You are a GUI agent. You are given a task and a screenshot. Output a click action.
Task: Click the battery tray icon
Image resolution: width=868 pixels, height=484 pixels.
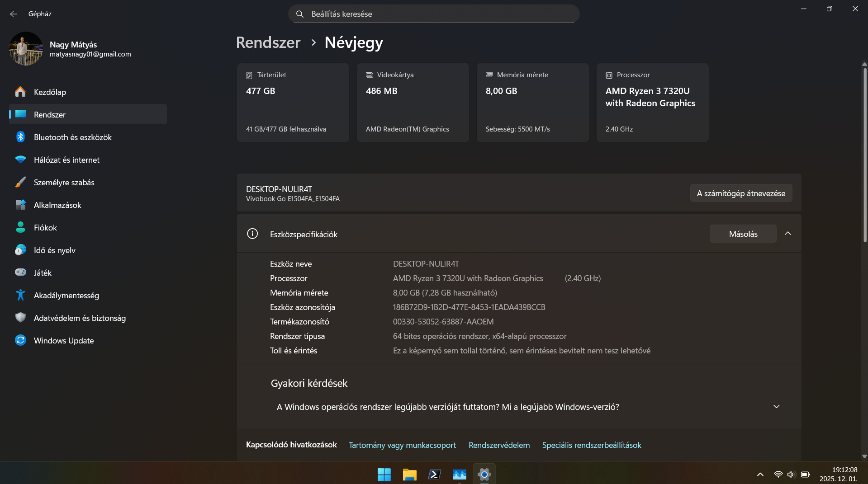(806, 475)
